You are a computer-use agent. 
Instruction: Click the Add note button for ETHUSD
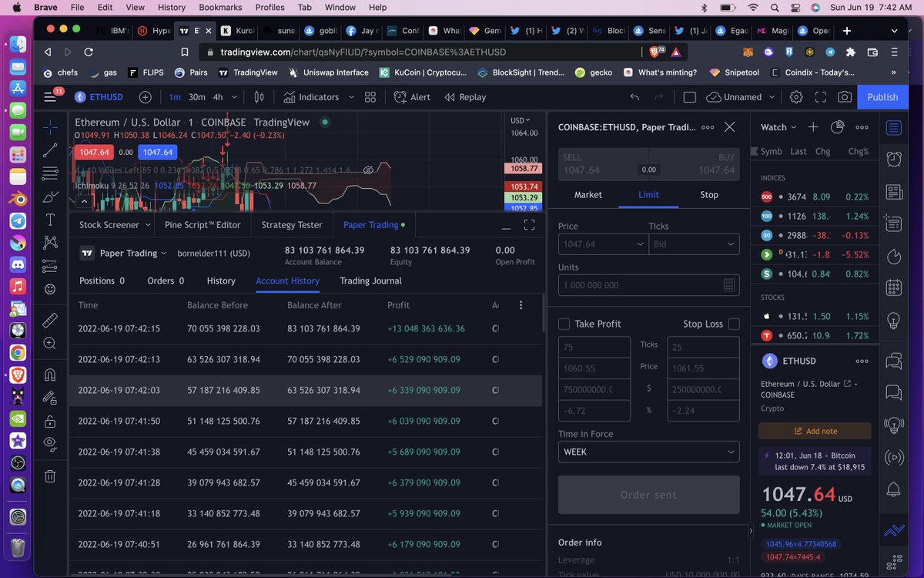pos(815,431)
